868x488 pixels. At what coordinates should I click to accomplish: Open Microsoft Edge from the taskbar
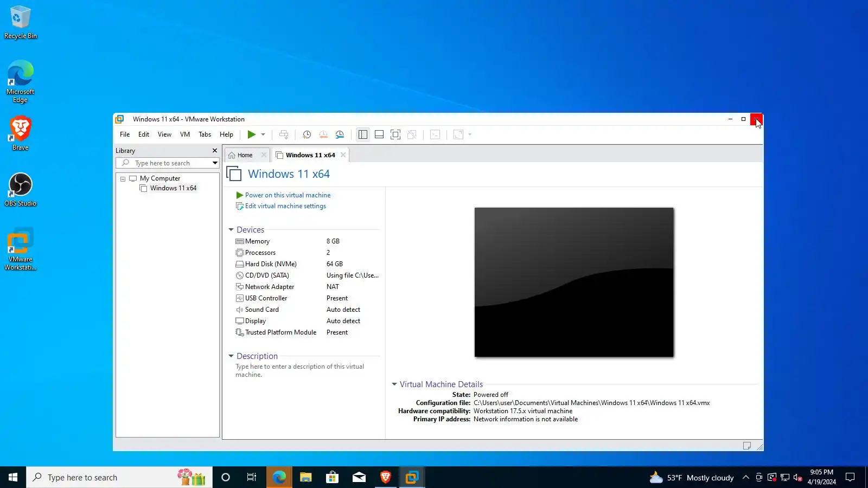(x=279, y=477)
